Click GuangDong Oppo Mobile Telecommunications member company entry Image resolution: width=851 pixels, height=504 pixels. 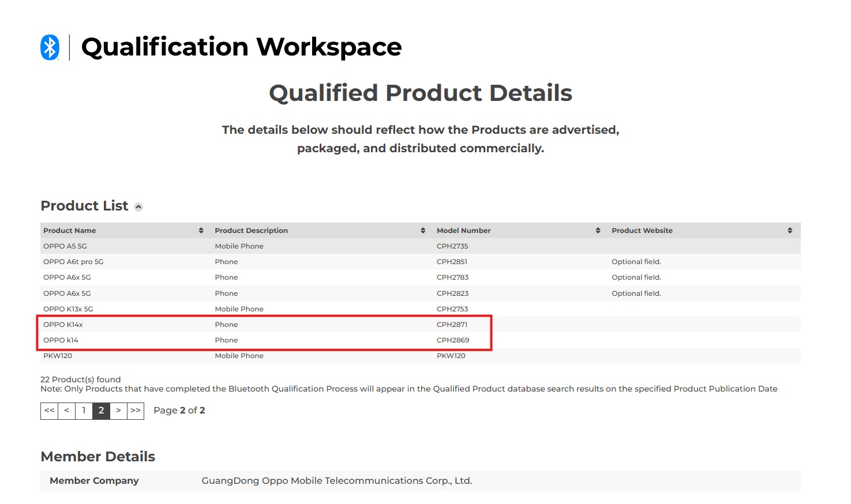[336, 480]
